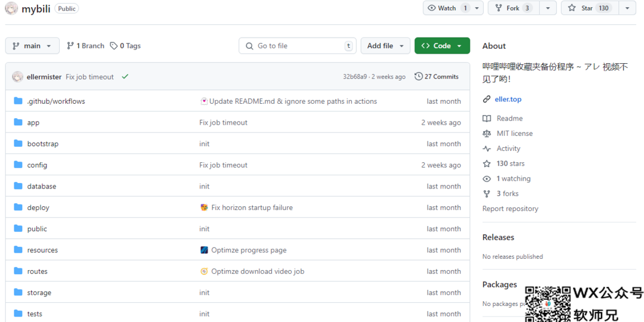Click the book icon beside Readme
The width and height of the screenshot is (644, 322).
pos(487,118)
